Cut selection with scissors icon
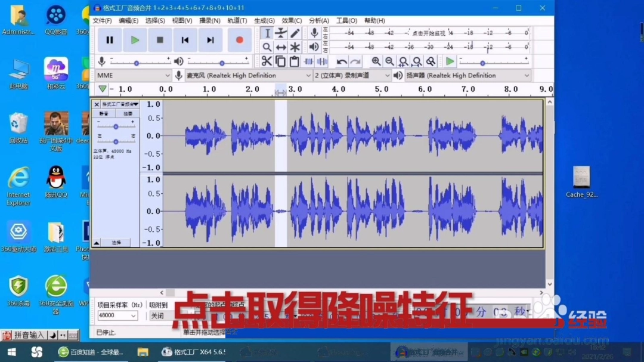This screenshot has width=644, height=362. click(267, 61)
